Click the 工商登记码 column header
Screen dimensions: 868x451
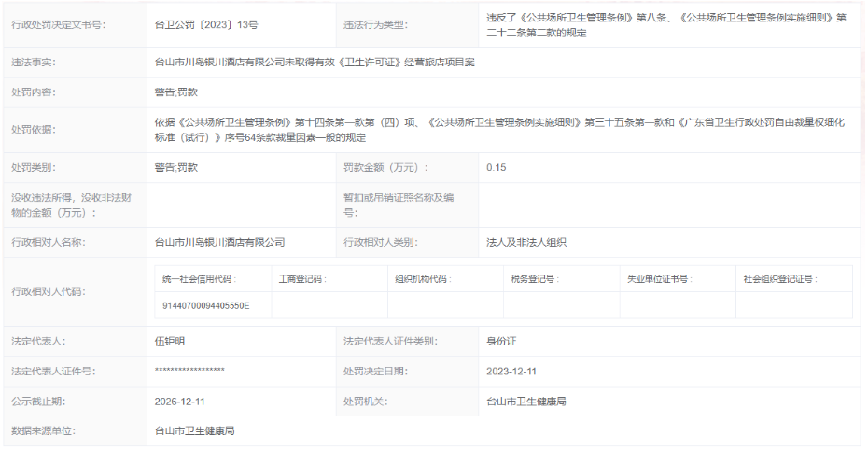tap(302, 279)
